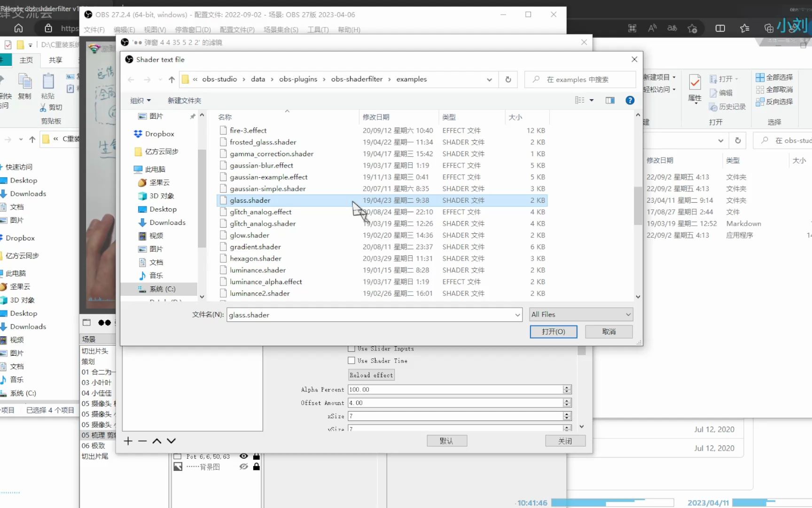Select scene 06 极致 in OBS

[93, 446]
